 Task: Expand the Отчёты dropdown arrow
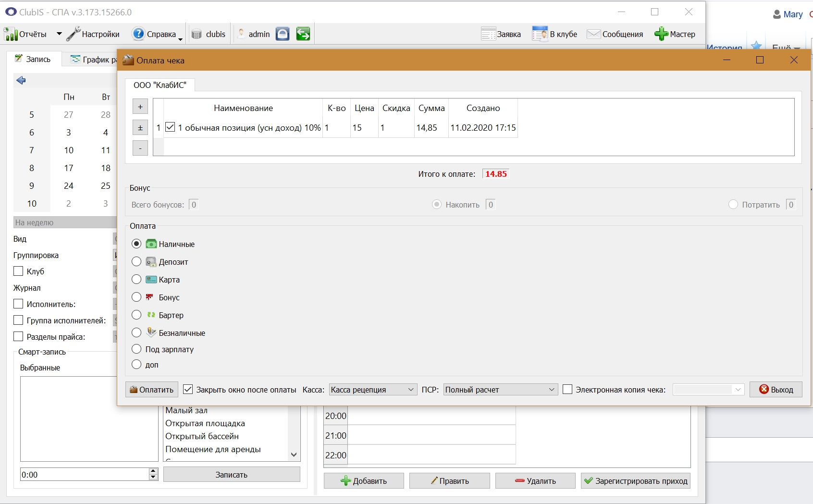[x=59, y=34]
